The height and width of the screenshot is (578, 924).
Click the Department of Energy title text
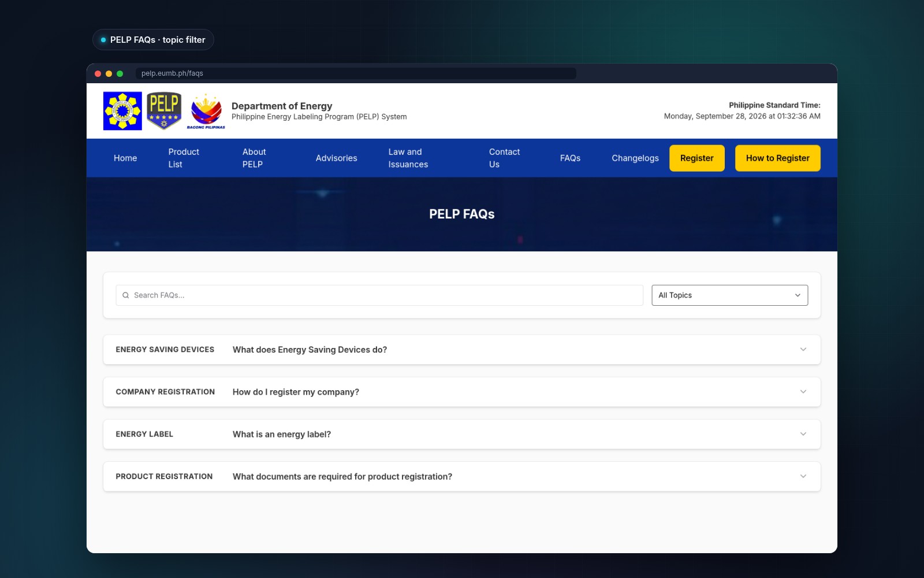(282, 106)
